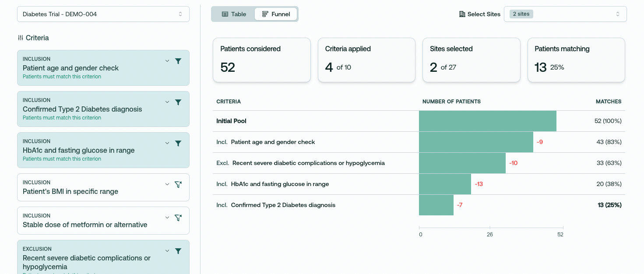Expand the Patient age and gender check chevron

167,61
